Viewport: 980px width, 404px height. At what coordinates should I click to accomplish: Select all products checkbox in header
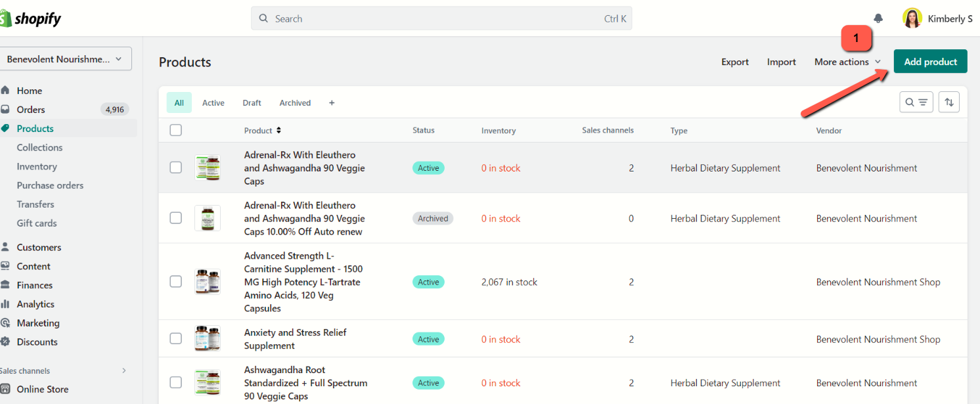(175, 130)
